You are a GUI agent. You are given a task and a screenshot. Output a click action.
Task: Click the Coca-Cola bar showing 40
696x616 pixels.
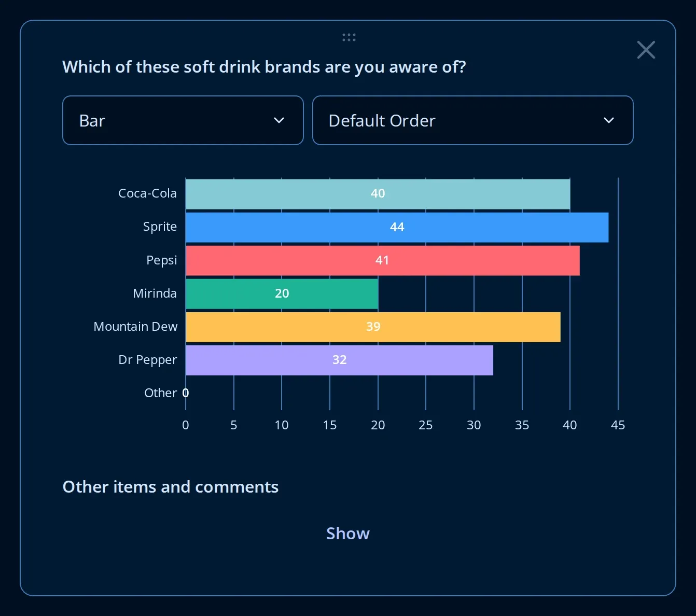coord(378,194)
